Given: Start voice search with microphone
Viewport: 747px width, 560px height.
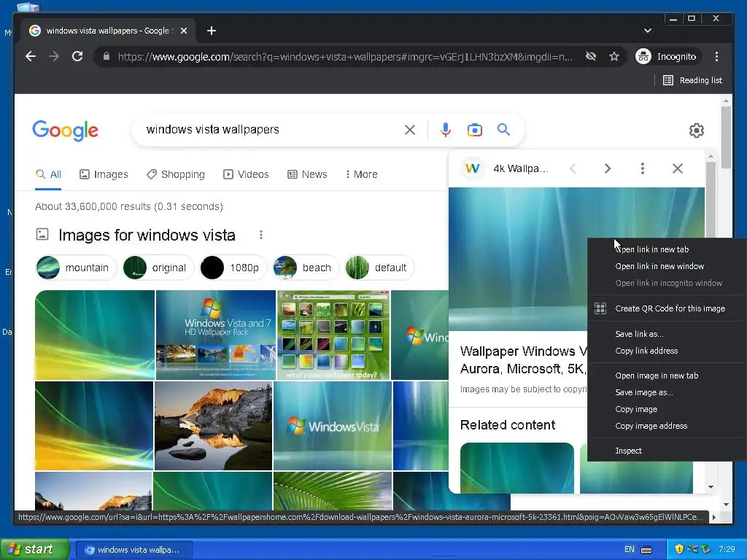Looking at the screenshot, I should click(x=446, y=130).
